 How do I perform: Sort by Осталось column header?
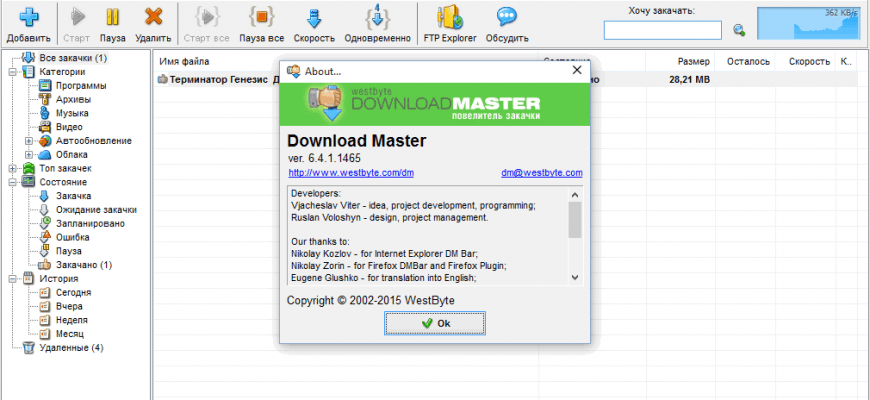[748, 62]
